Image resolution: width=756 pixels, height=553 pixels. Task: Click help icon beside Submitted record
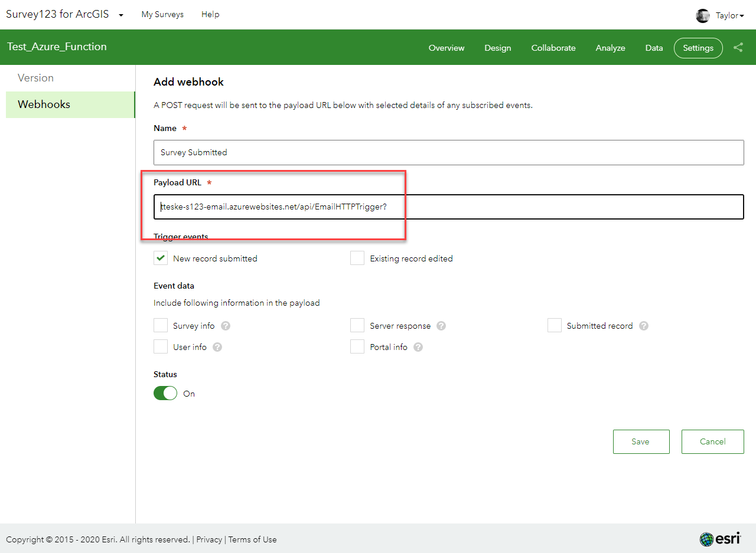[x=644, y=326]
